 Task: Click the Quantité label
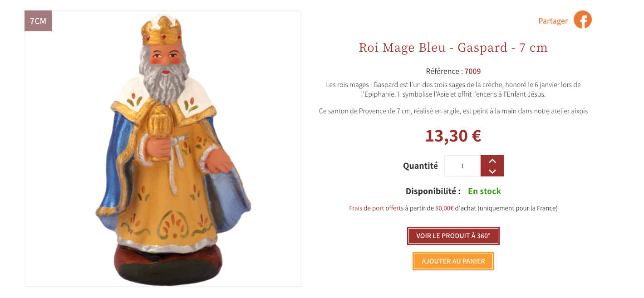[420, 166]
